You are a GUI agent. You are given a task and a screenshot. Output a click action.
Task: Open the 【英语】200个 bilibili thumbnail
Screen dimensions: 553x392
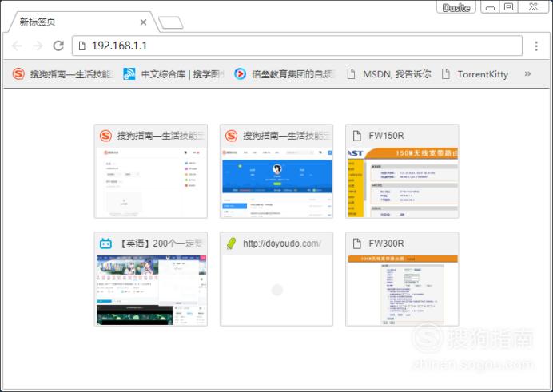coord(150,279)
